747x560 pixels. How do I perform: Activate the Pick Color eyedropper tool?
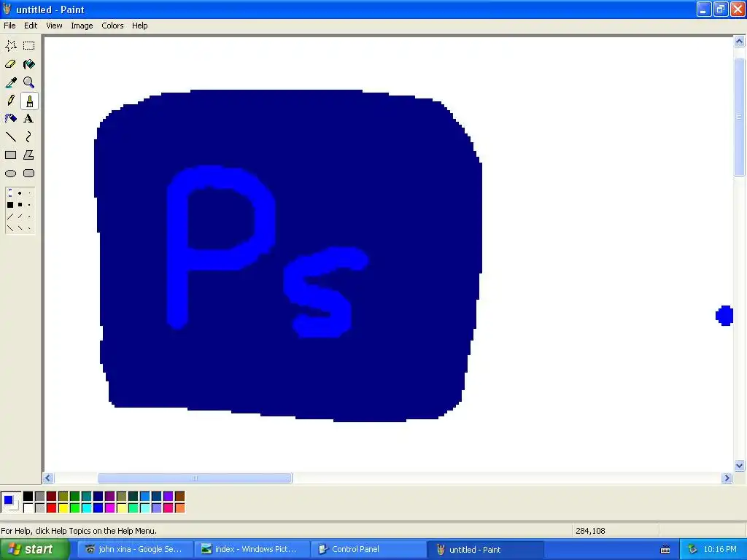pyautogui.click(x=10, y=82)
